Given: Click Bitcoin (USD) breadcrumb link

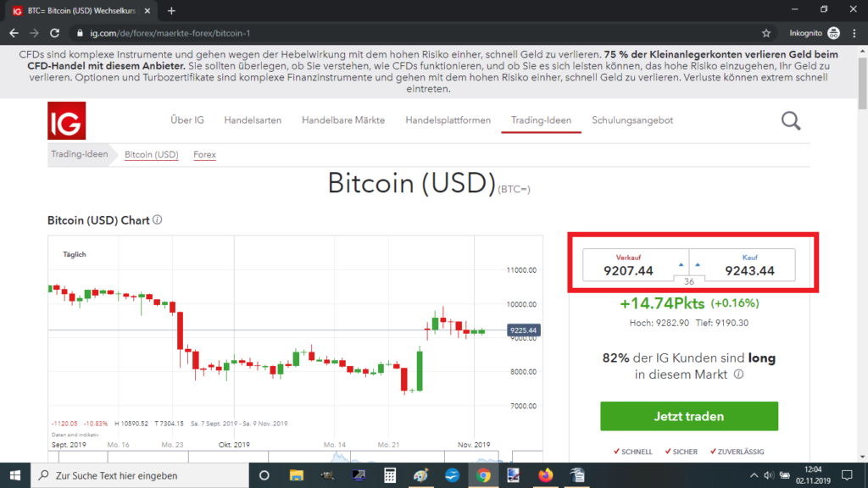Looking at the screenshot, I should tap(151, 155).
